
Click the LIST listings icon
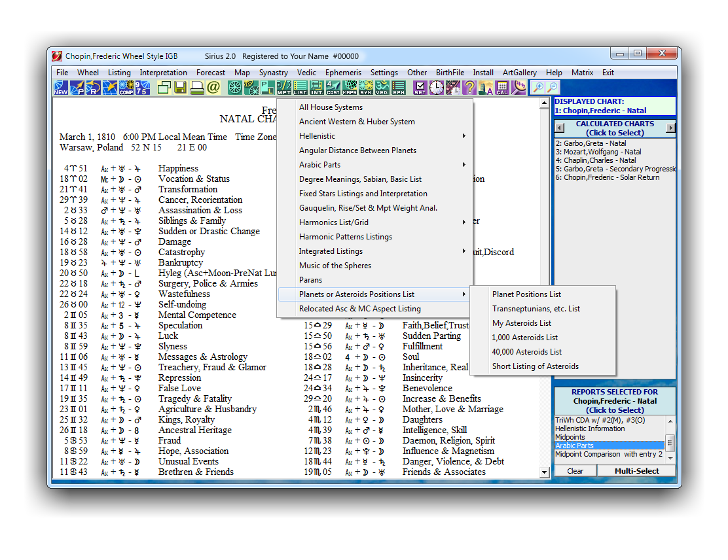(300, 87)
